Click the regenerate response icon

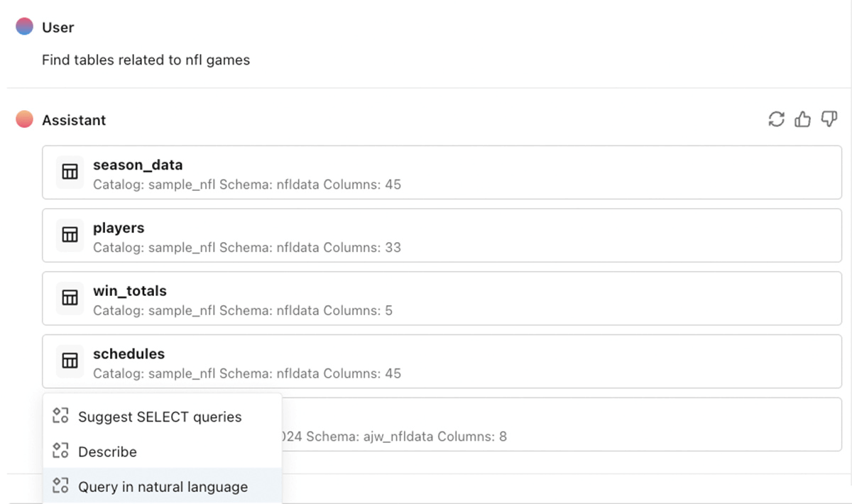click(776, 119)
